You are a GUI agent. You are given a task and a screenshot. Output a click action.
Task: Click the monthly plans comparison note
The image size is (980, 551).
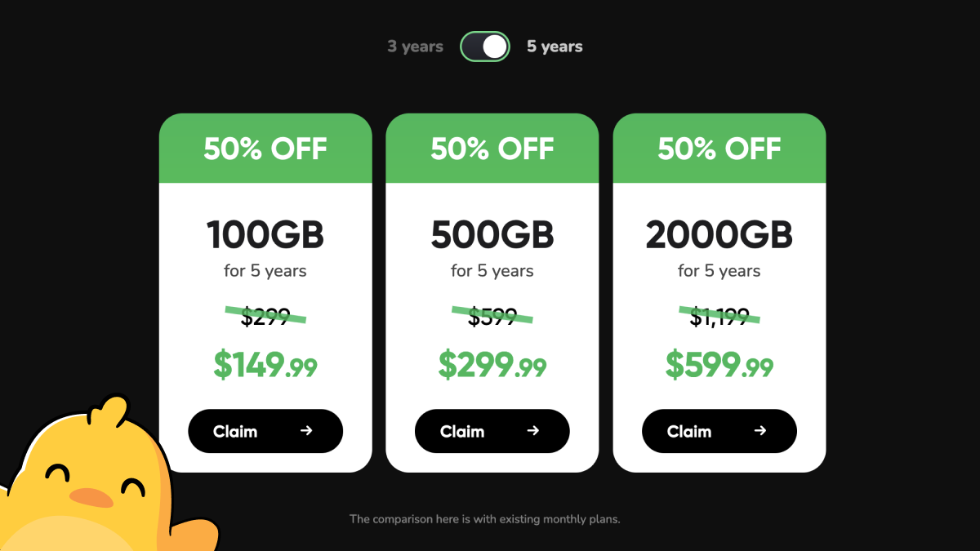(485, 518)
